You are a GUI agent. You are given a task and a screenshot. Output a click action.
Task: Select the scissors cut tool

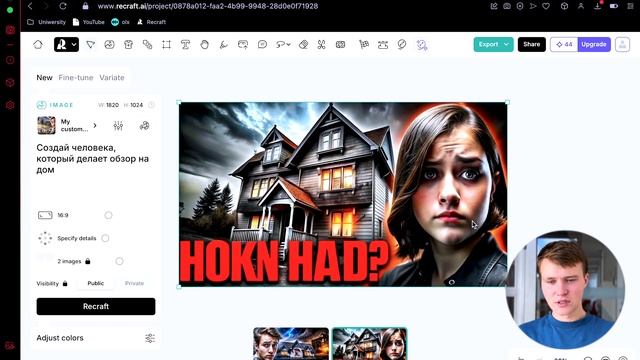pyautogui.click(x=322, y=44)
